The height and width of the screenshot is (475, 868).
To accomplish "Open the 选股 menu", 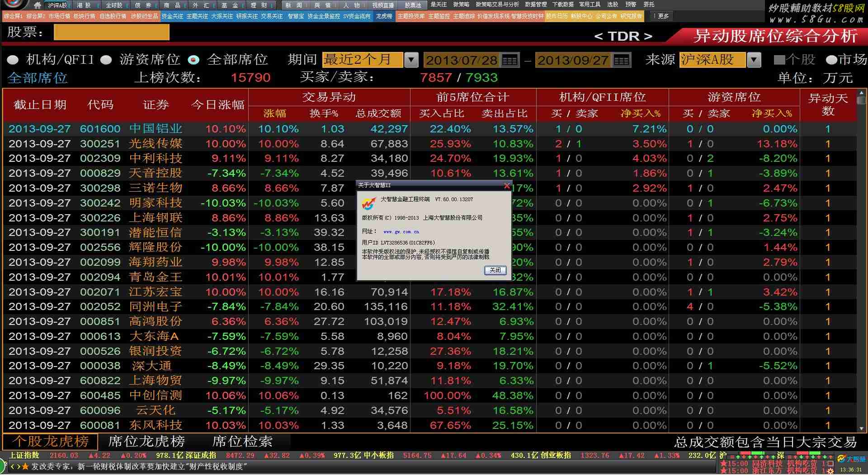I will click(x=613, y=5).
